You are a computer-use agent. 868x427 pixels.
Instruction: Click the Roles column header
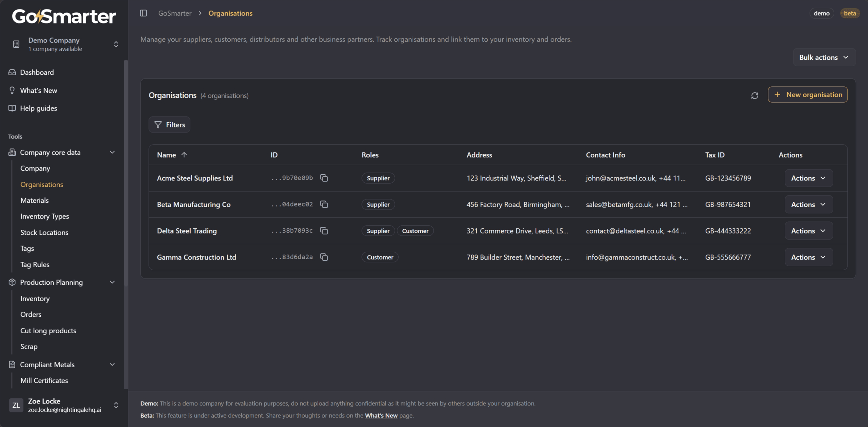click(x=370, y=155)
